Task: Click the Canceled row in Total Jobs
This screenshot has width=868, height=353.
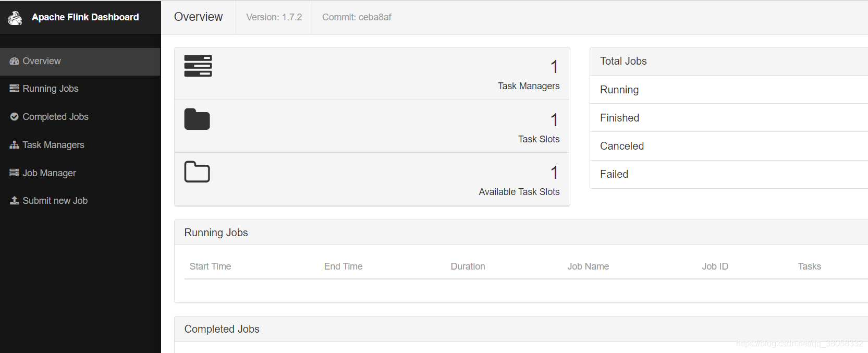Action: (x=729, y=146)
